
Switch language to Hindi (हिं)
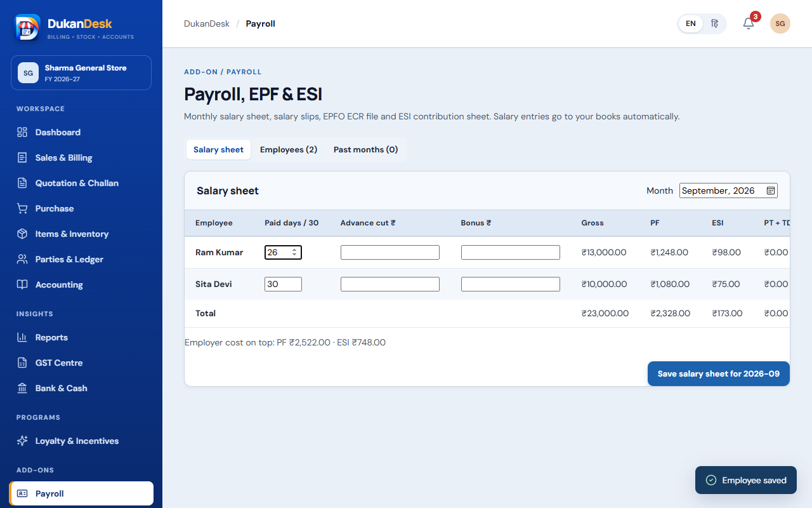point(714,23)
